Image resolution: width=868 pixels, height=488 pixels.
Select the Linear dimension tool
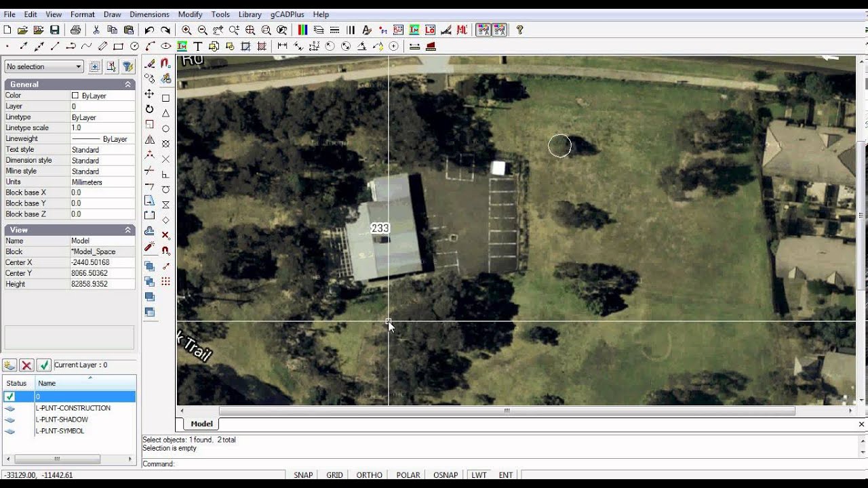coord(283,46)
